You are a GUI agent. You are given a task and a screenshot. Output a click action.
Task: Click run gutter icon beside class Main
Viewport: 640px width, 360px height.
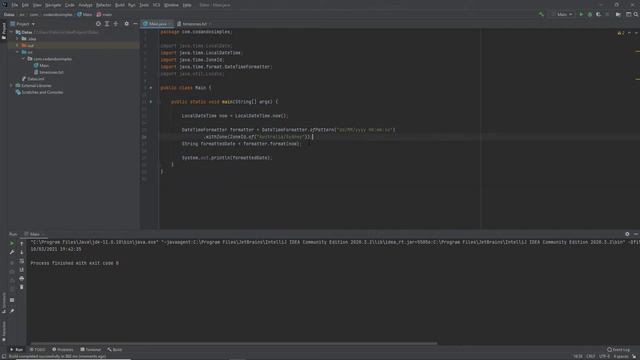point(151,88)
